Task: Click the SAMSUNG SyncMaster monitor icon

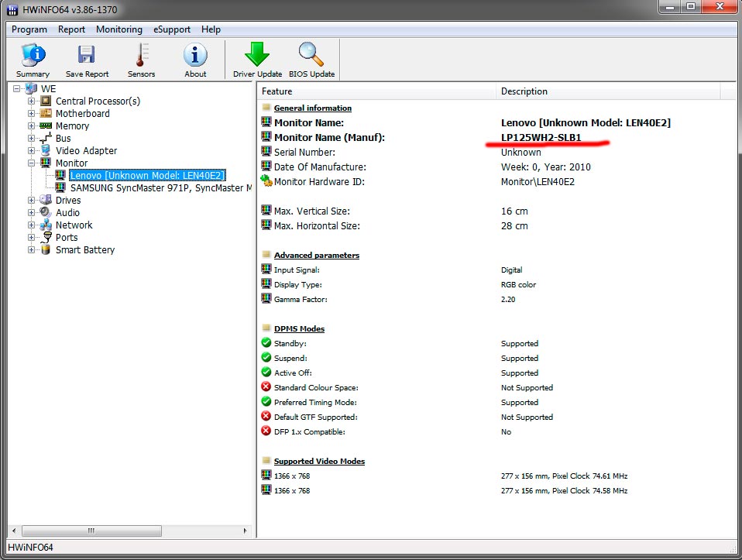Action: coord(60,187)
